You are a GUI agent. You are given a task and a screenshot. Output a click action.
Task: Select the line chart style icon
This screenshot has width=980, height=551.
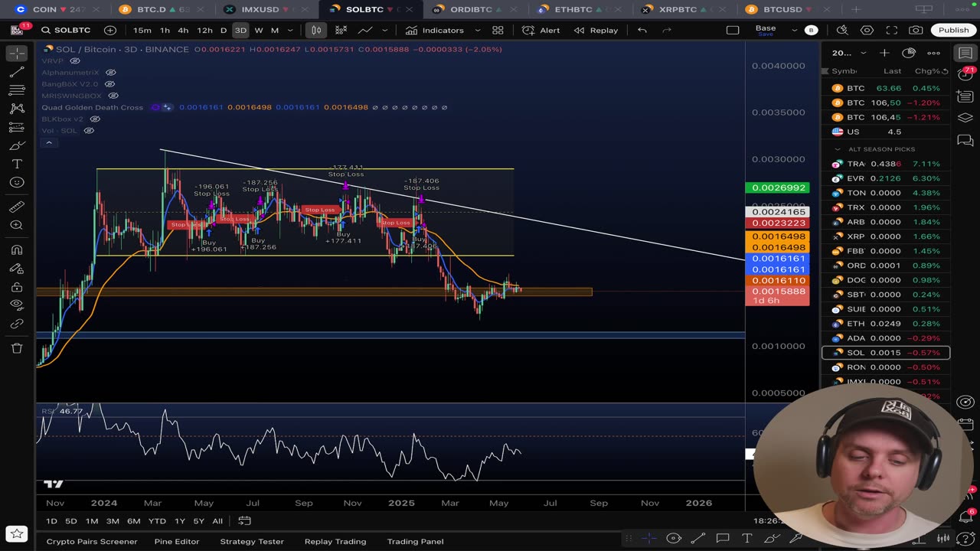point(365,30)
